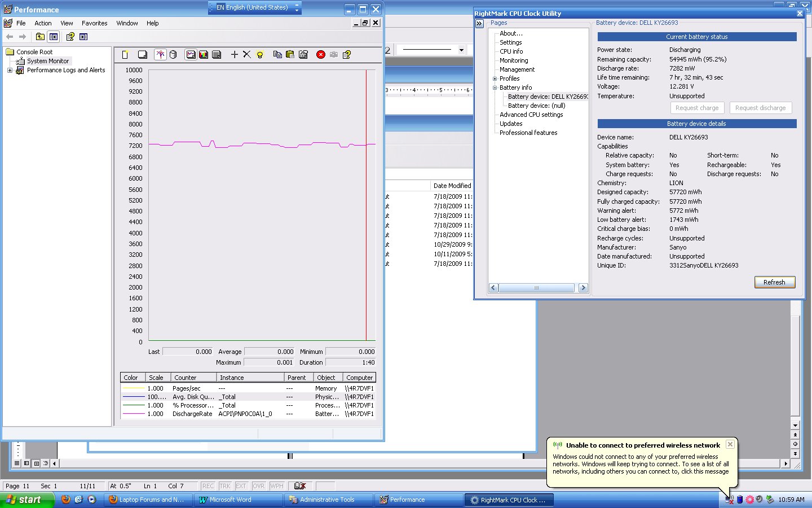Click the blue battery tray icon

(x=740, y=500)
